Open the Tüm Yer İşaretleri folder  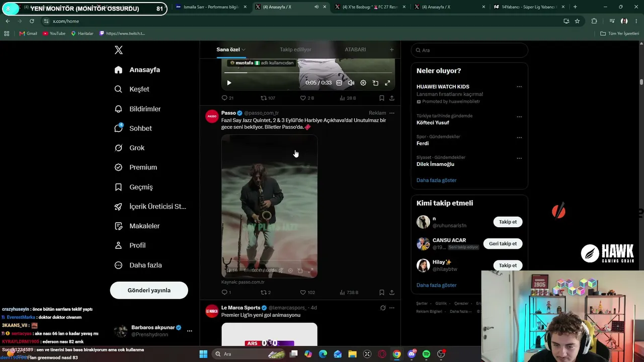point(620,34)
